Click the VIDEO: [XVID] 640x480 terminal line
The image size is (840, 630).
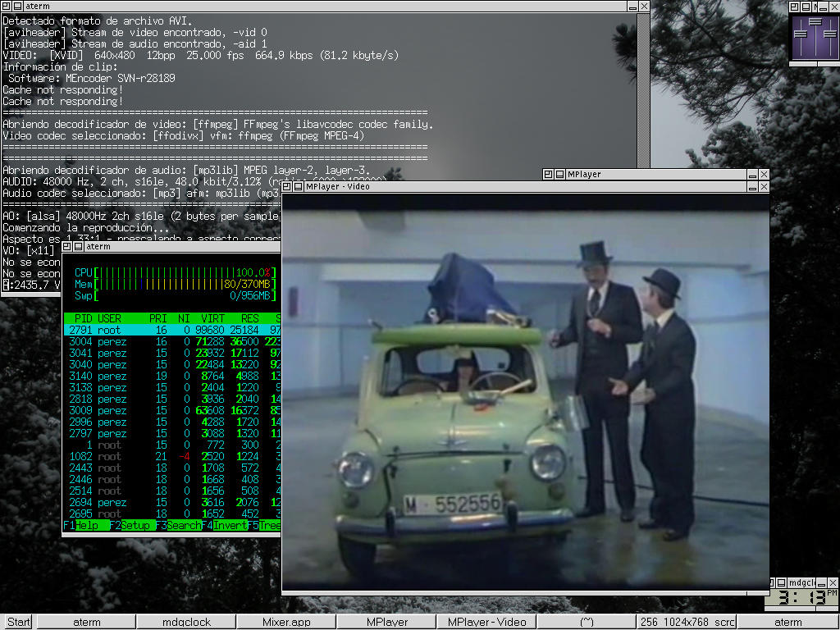pyautogui.click(x=201, y=55)
